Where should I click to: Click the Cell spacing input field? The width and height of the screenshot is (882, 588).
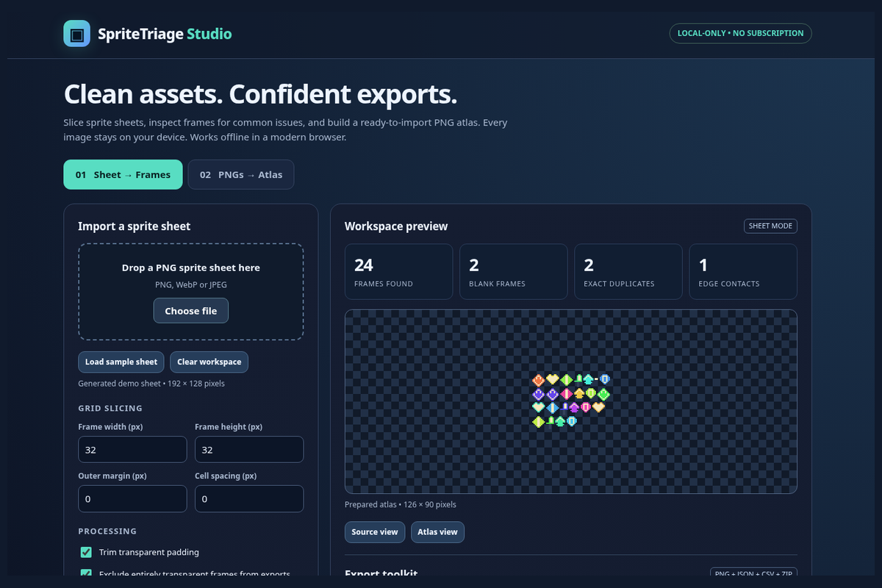[249, 499]
